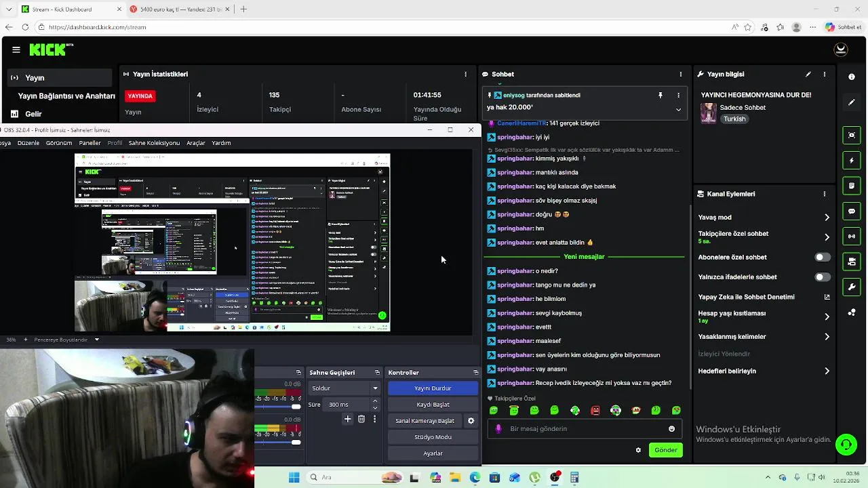
Task: Click the three-dots cluster sidebar icon
Action: tap(852, 312)
